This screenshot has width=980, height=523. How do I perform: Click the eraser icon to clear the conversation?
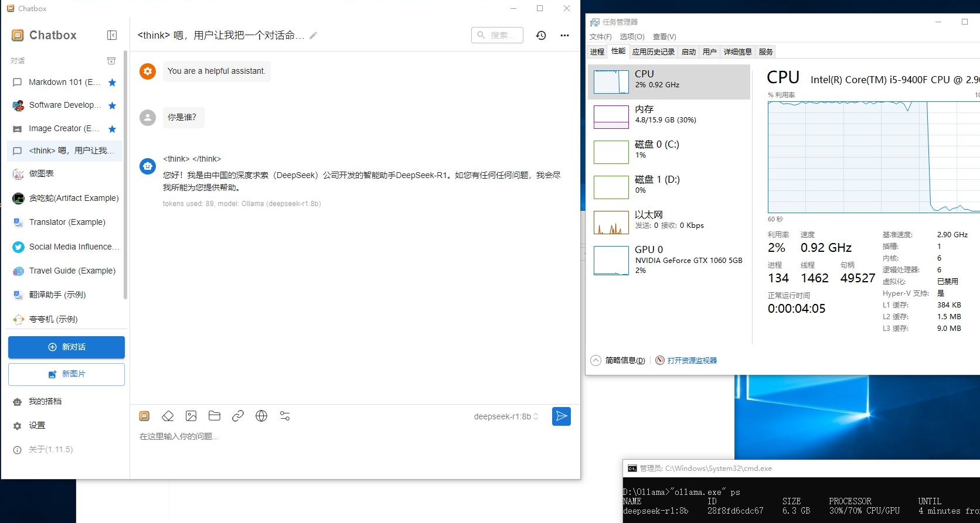point(168,416)
